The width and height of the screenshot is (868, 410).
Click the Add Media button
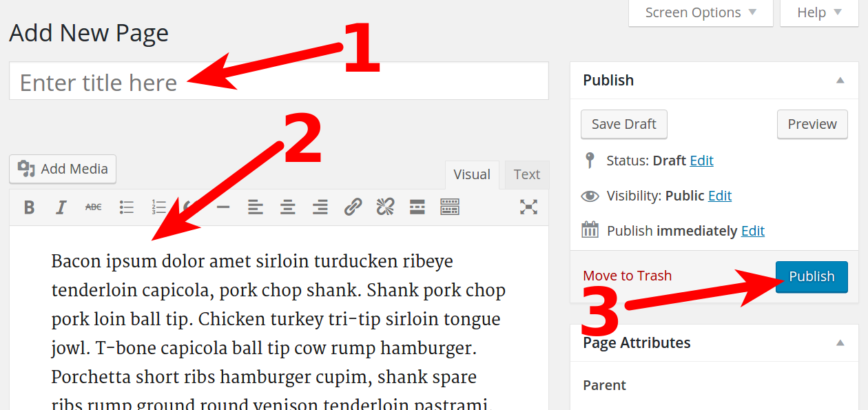pyautogui.click(x=63, y=169)
